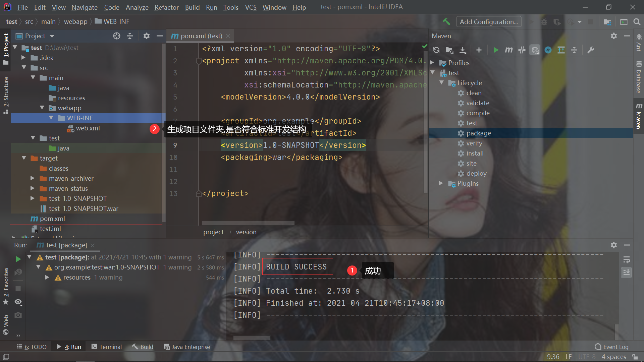Open Maven settings wrench icon

coord(591,50)
